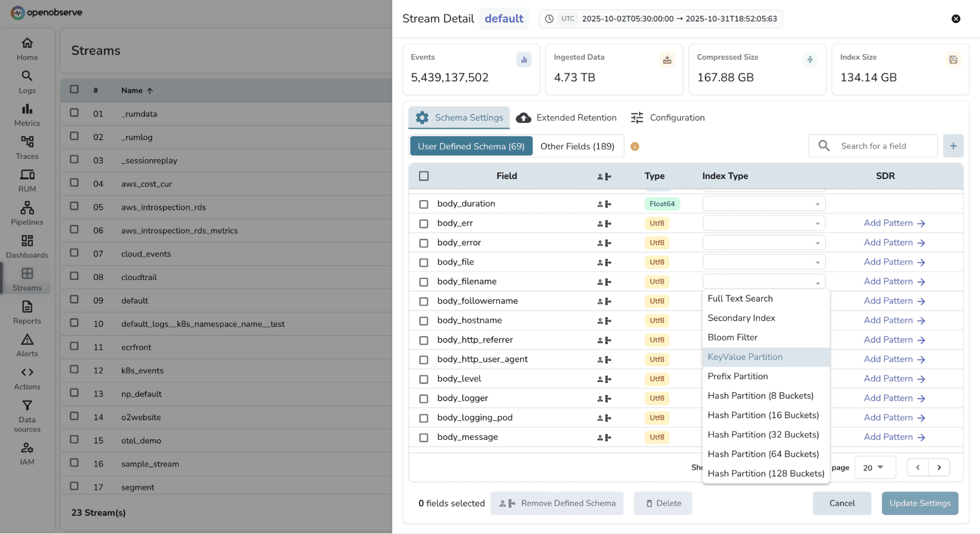Click the orange info icon next to schema tabs
This screenshot has width=980, height=534.
635,146
